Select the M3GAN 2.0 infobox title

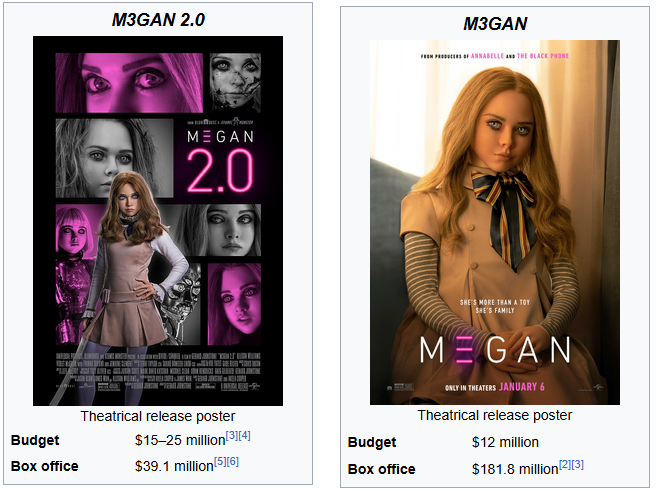(x=158, y=20)
